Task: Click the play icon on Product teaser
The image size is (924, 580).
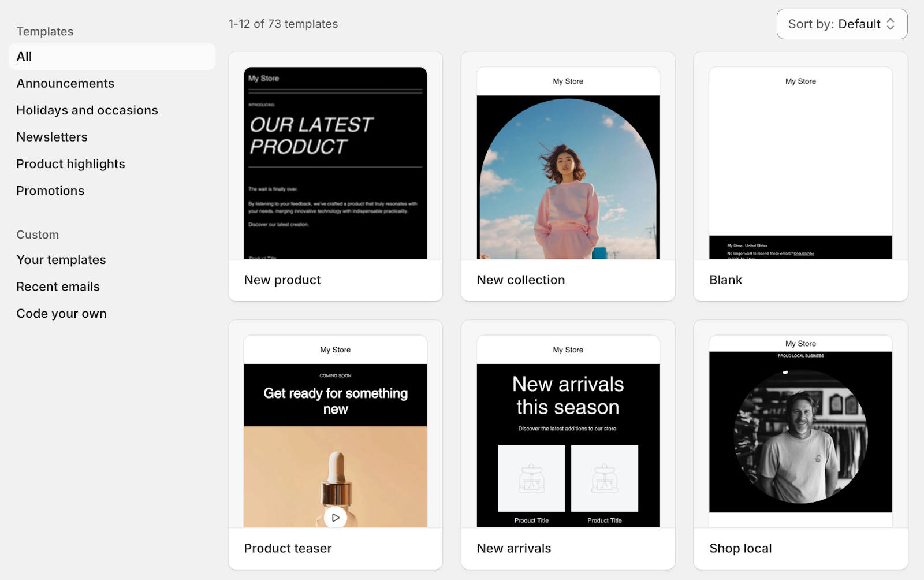Action: click(x=336, y=518)
